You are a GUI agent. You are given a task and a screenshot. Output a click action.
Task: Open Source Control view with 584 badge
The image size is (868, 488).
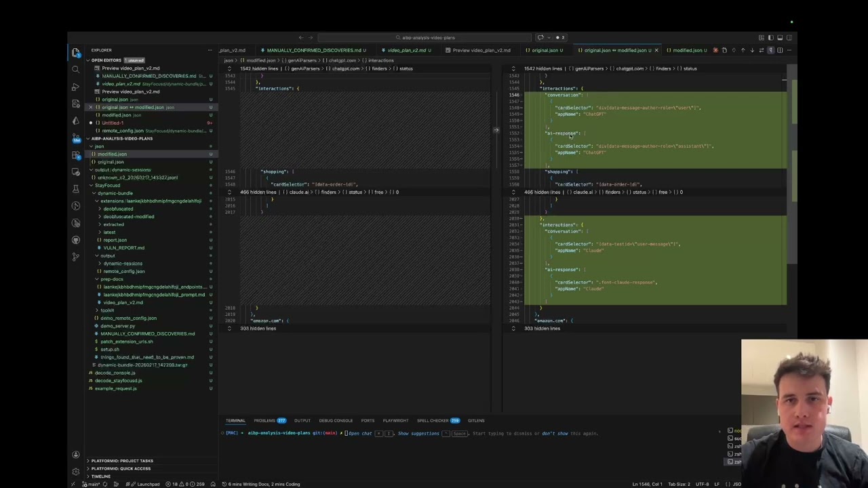pos(76,138)
